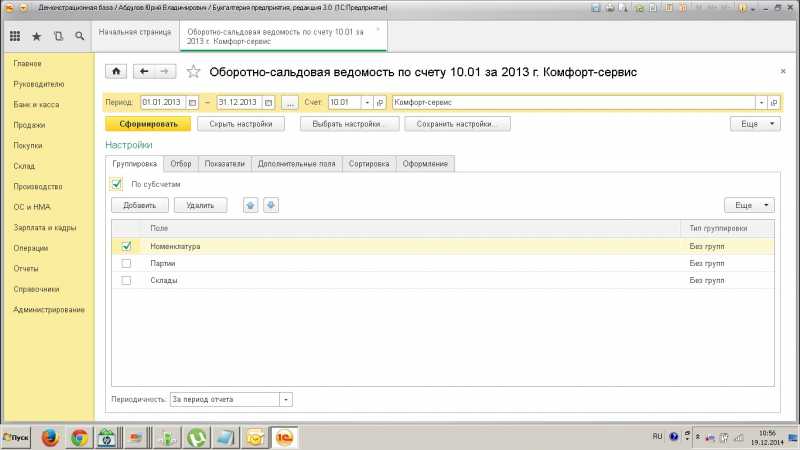Toggle the По субсчетам checkbox
The width and height of the screenshot is (800, 450).
coord(116,184)
